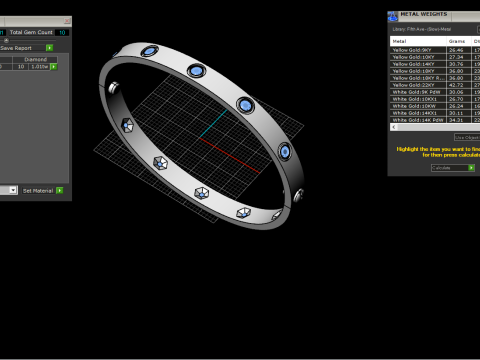The image size is (480, 360).
Task: Select the White Gold:10KX1 row
Action: click(435, 99)
